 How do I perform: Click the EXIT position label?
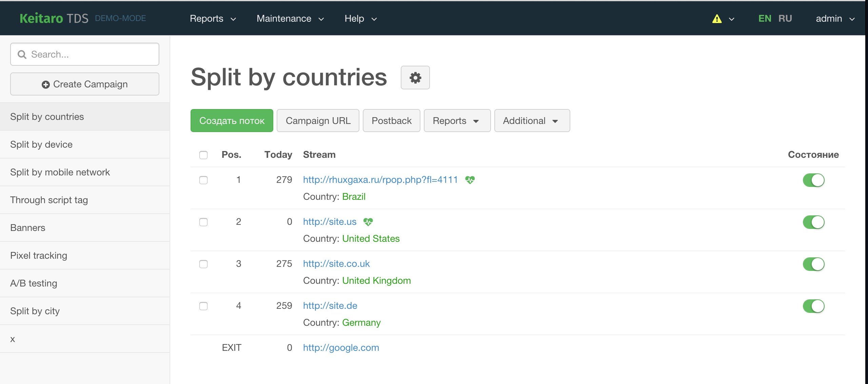click(x=232, y=348)
